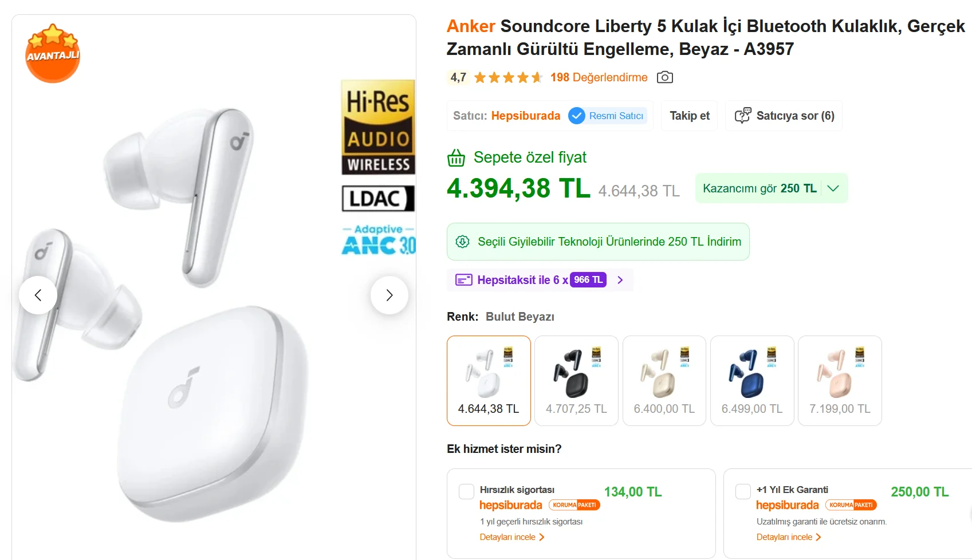Pick the pink 7.199,00 TL variant
972x560 pixels.
click(x=840, y=381)
